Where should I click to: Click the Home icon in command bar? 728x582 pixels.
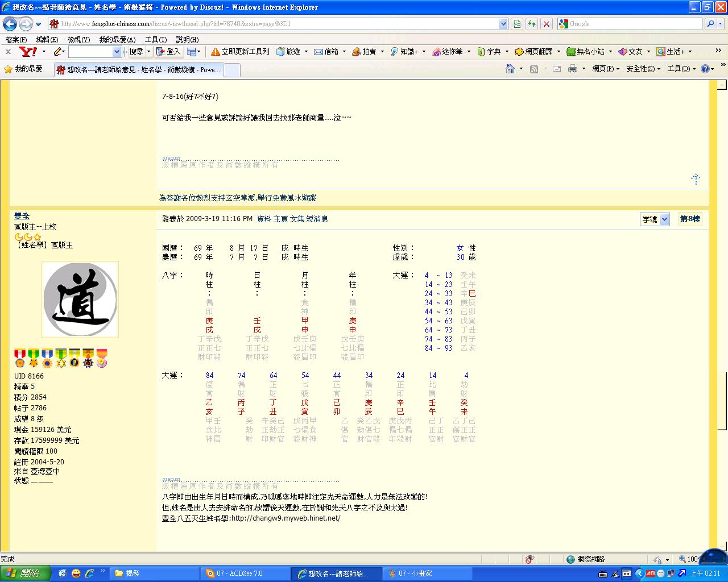click(x=510, y=69)
